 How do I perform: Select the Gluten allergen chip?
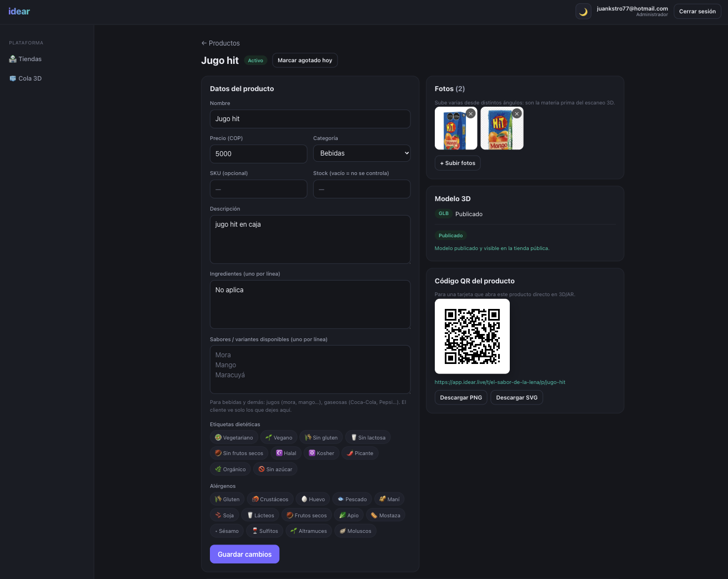pyautogui.click(x=227, y=499)
